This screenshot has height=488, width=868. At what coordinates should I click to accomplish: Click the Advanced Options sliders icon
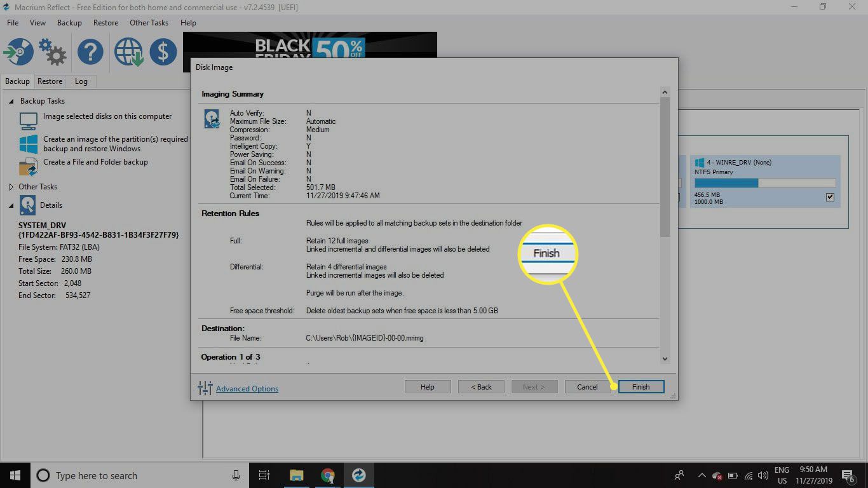205,388
